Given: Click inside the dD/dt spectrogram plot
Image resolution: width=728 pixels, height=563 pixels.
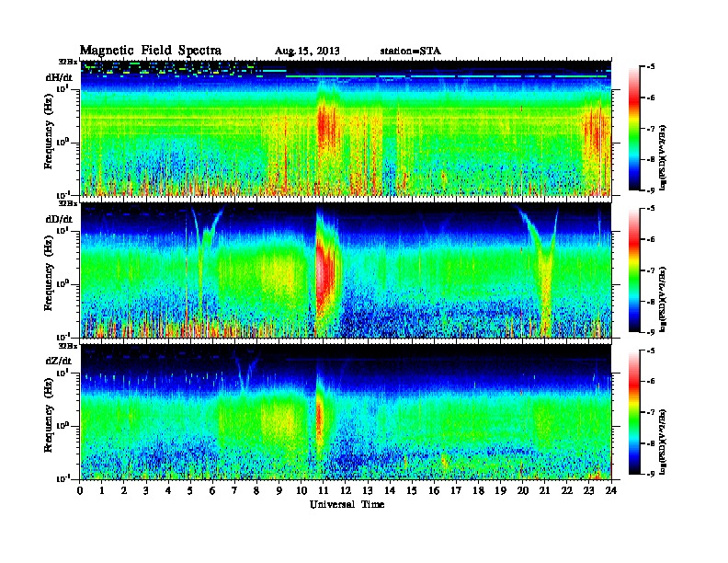Looking at the screenshot, I should click(346, 270).
